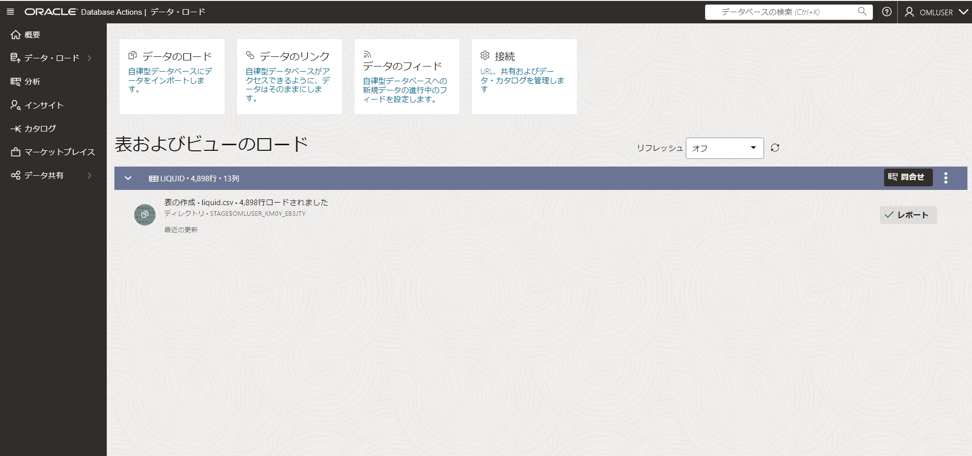The width and height of the screenshot is (972, 456).
Task: Click the レポート button
Action: coord(907,215)
